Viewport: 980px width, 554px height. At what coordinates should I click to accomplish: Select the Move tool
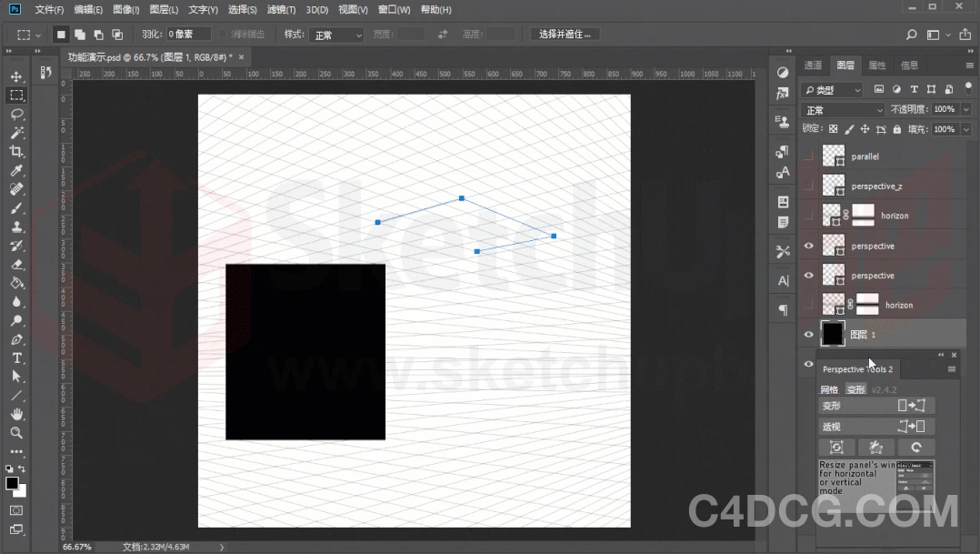coord(15,76)
